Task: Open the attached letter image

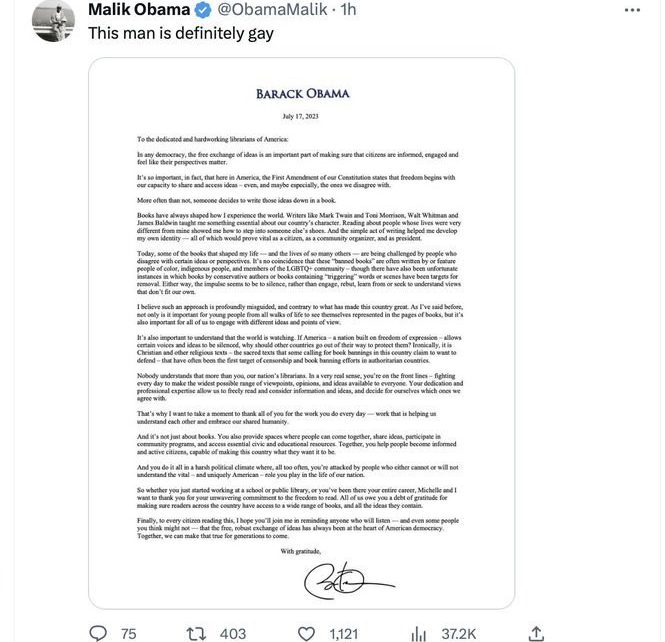Action: pyautogui.click(x=301, y=330)
